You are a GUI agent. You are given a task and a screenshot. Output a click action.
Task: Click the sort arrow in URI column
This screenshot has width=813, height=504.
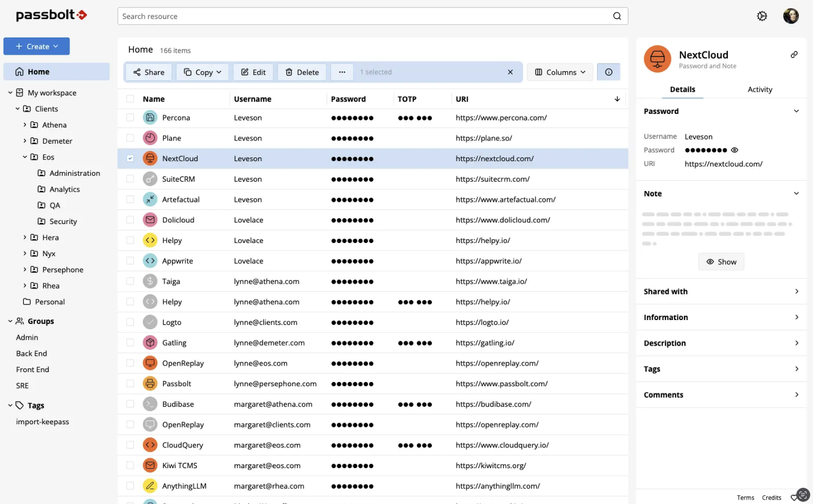tap(617, 99)
